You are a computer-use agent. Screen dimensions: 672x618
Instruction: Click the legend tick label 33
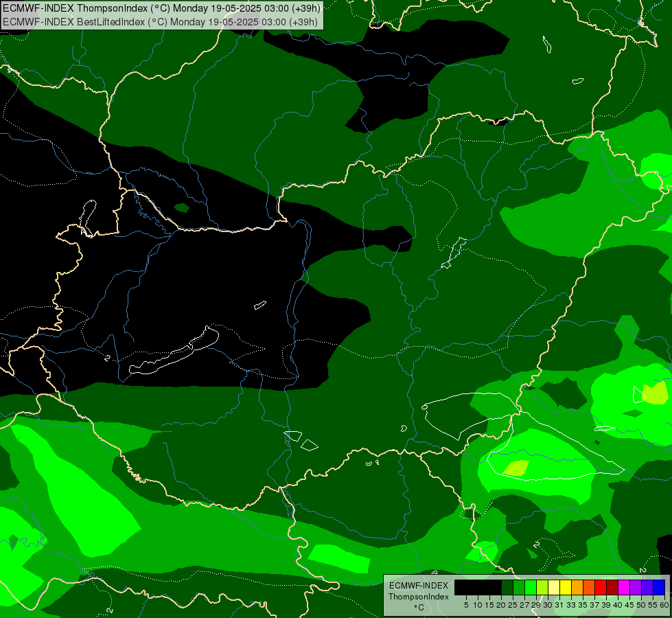click(571, 605)
